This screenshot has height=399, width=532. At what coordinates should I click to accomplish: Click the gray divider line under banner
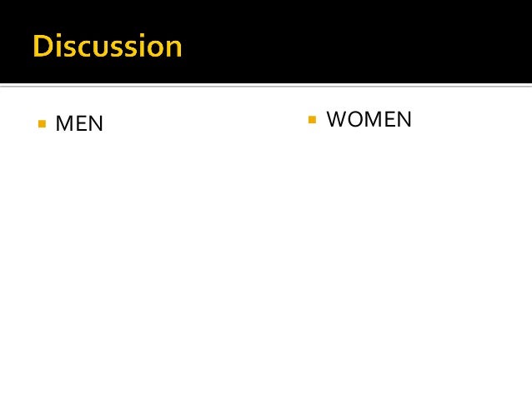(266, 86)
